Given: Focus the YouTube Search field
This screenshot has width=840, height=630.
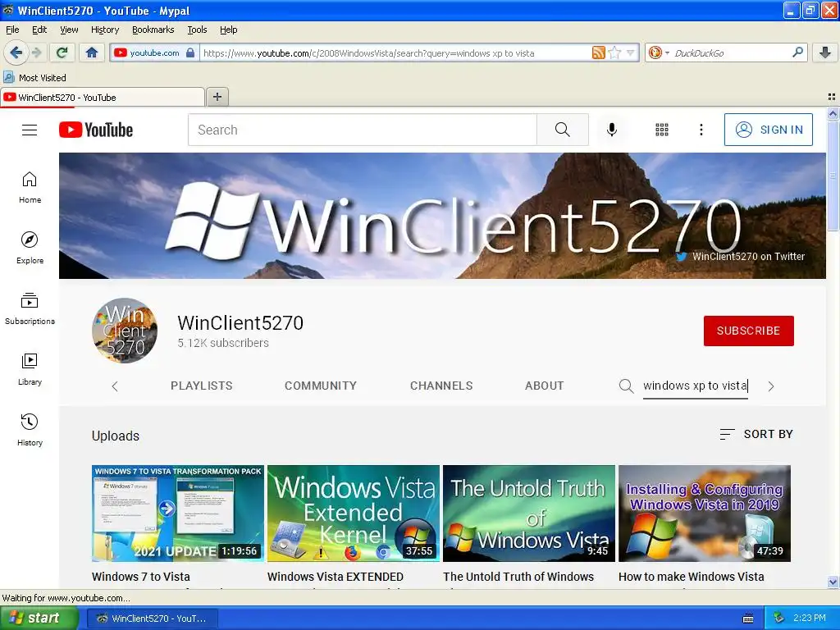Looking at the screenshot, I should click(362, 130).
